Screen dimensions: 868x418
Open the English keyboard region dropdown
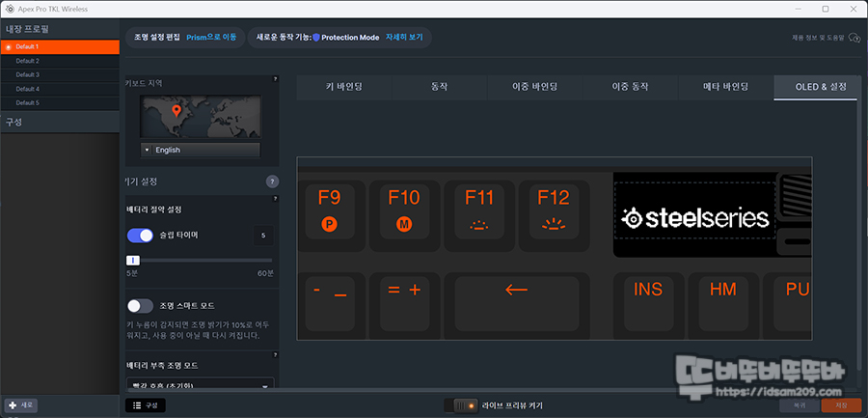[201, 150]
